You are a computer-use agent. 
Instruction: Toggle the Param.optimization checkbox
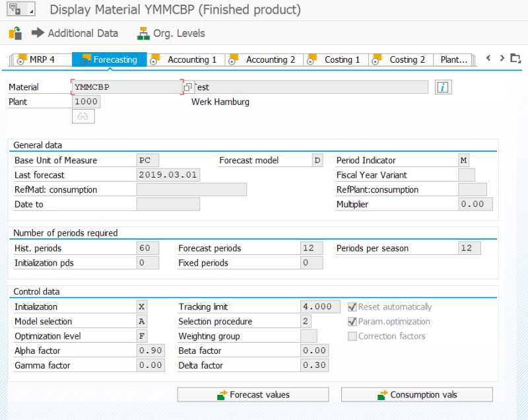click(352, 322)
